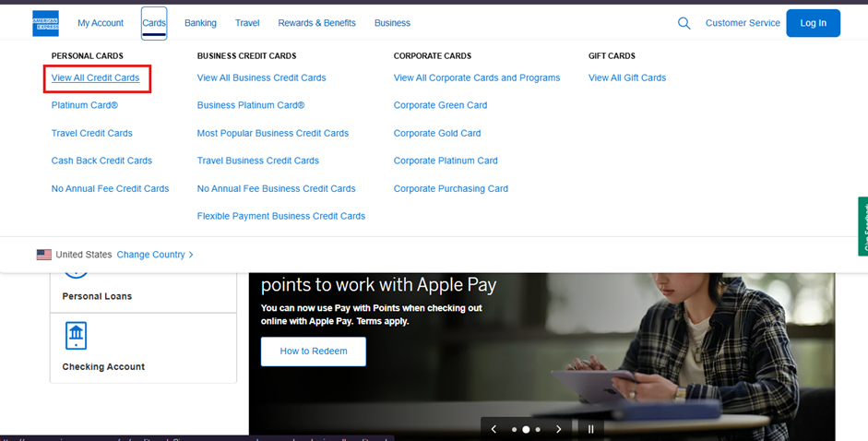Click the American Express logo
The width and height of the screenshot is (868, 441).
[x=45, y=23]
